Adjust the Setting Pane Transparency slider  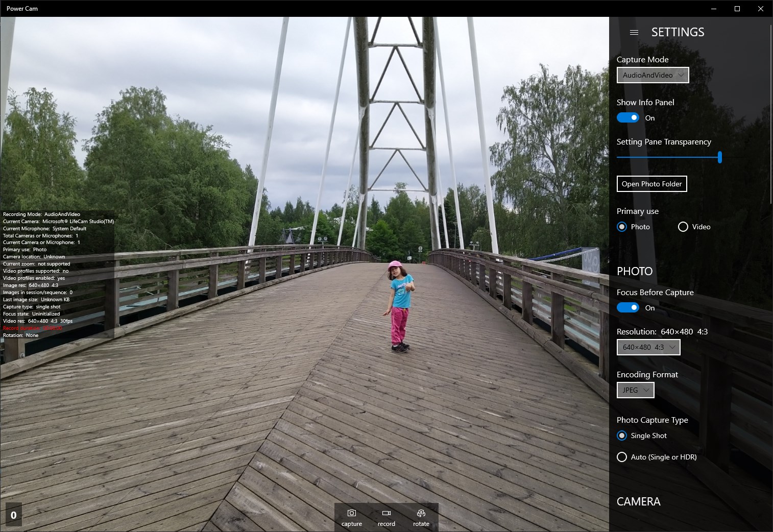coord(719,157)
